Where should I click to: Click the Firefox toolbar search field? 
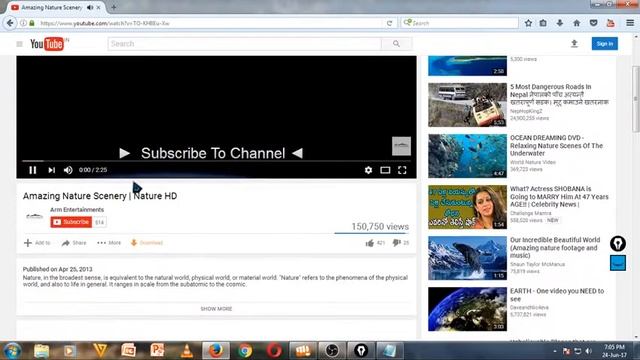pyautogui.click(x=459, y=23)
